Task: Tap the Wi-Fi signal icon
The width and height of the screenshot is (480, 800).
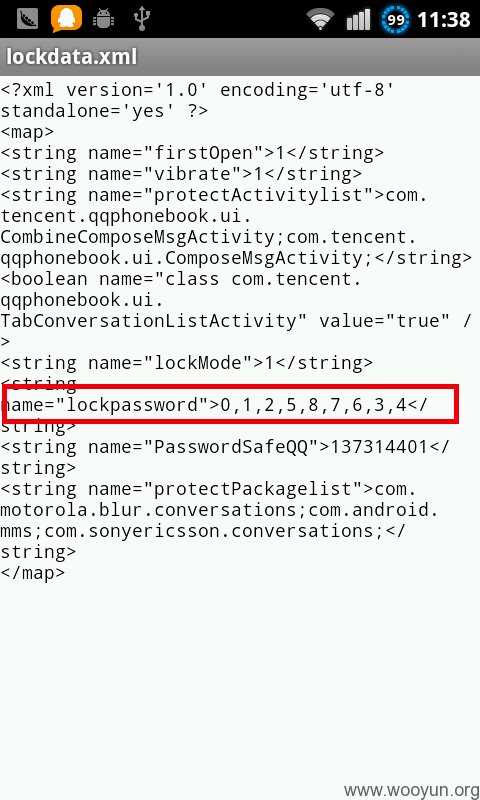Action: 320,19
